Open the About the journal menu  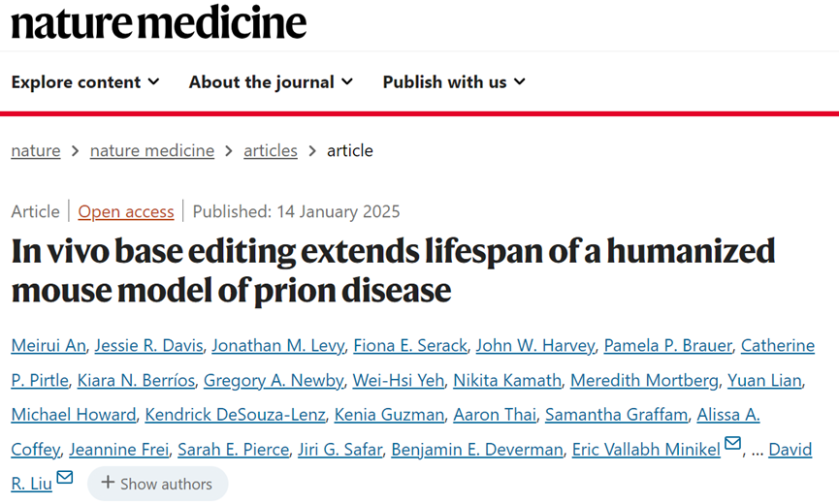(x=271, y=81)
